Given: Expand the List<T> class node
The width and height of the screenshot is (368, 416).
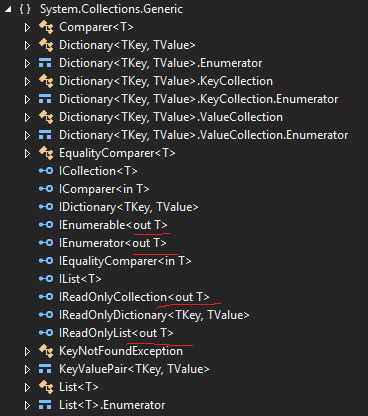Looking at the screenshot, I should click(27, 387).
